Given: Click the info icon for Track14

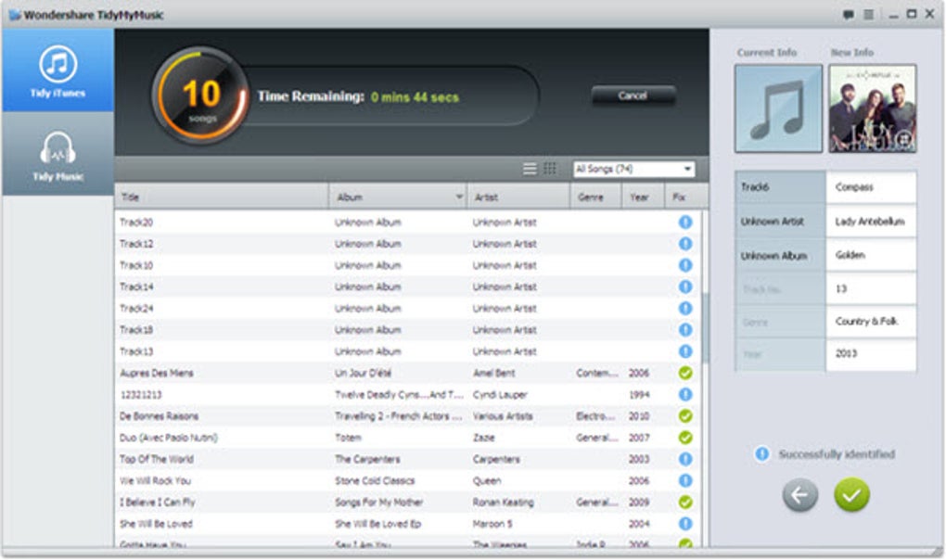Looking at the screenshot, I should pyautogui.click(x=685, y=286).
